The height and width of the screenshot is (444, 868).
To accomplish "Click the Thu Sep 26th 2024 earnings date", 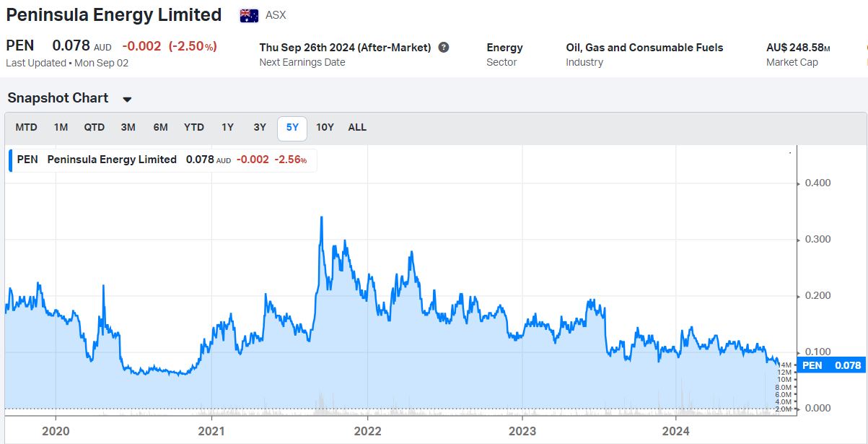I will [x=345, y=47].
